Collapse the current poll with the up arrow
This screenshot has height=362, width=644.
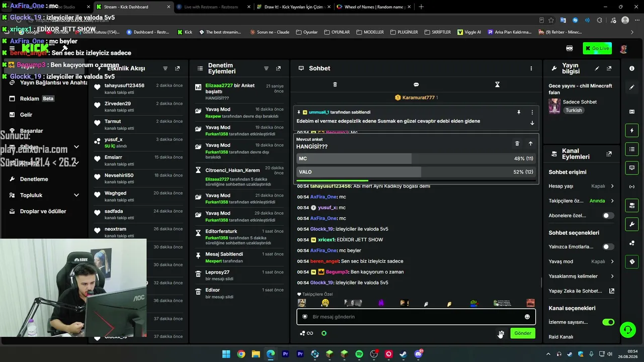(530, 143)
